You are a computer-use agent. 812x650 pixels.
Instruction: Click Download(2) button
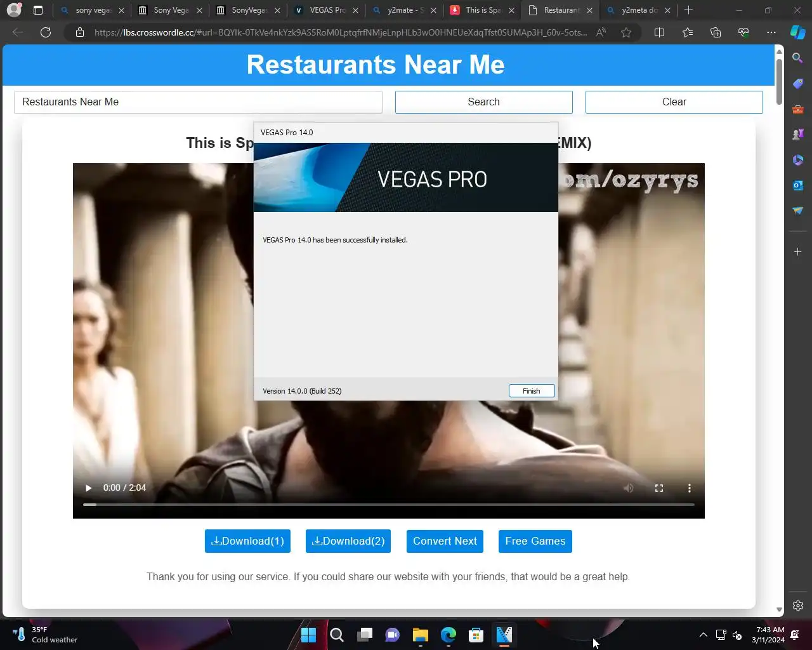[348, 541]
